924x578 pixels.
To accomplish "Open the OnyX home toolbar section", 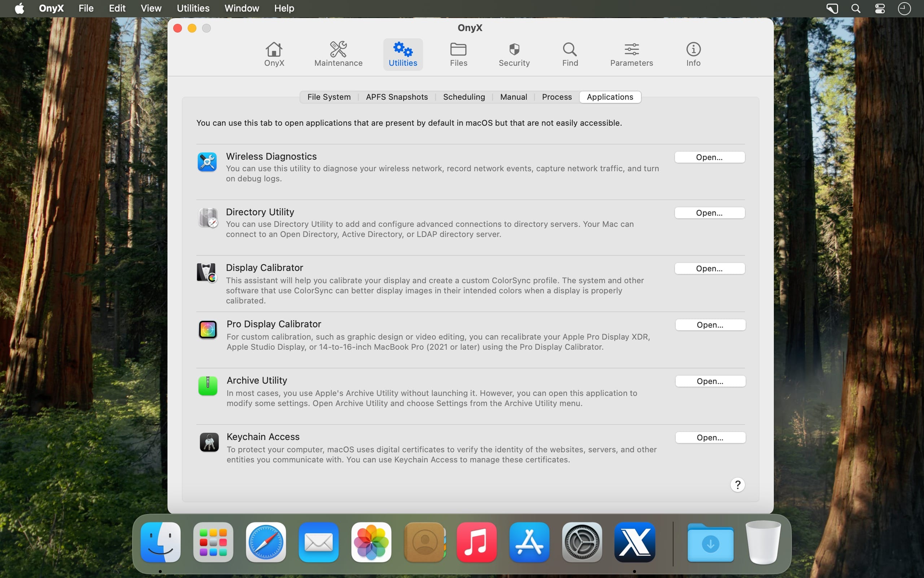I will click(x=274, y=54).
